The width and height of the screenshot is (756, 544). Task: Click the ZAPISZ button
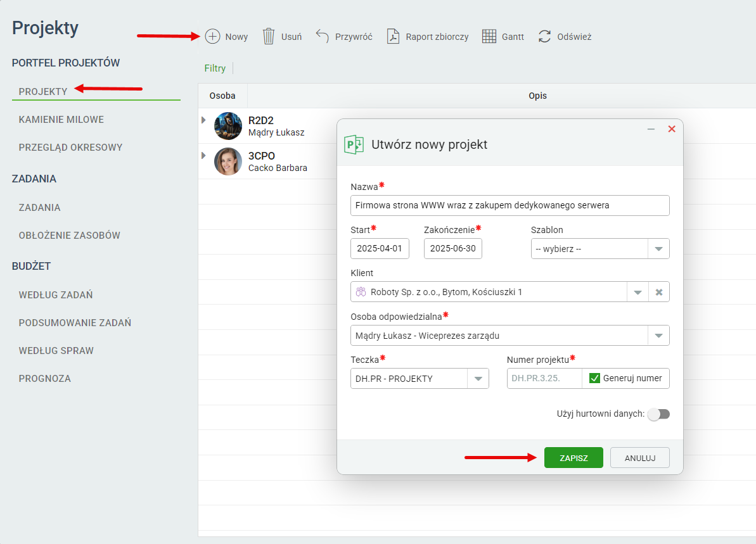click(573, 458)
